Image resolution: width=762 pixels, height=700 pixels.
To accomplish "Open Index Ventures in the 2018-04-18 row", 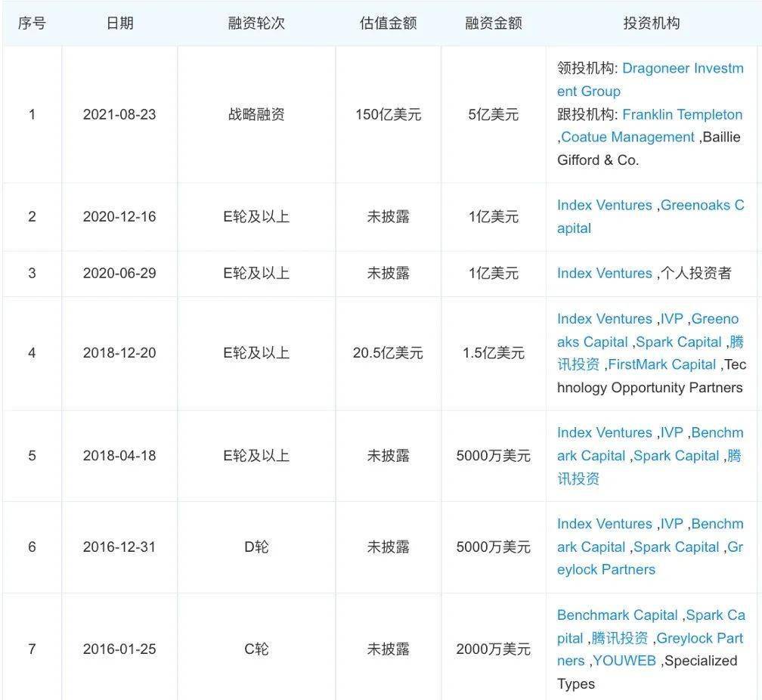I will (x=605, y=432).
